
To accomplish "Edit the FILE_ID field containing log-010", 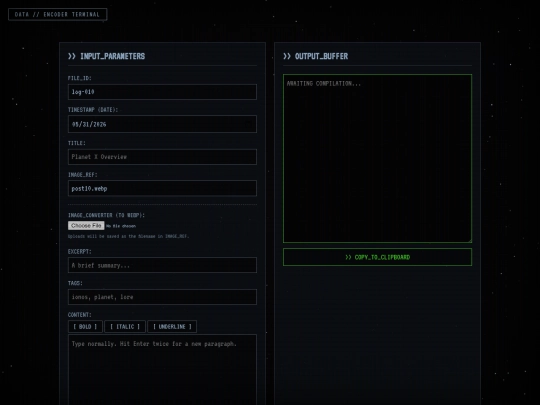I will (162, 92).
